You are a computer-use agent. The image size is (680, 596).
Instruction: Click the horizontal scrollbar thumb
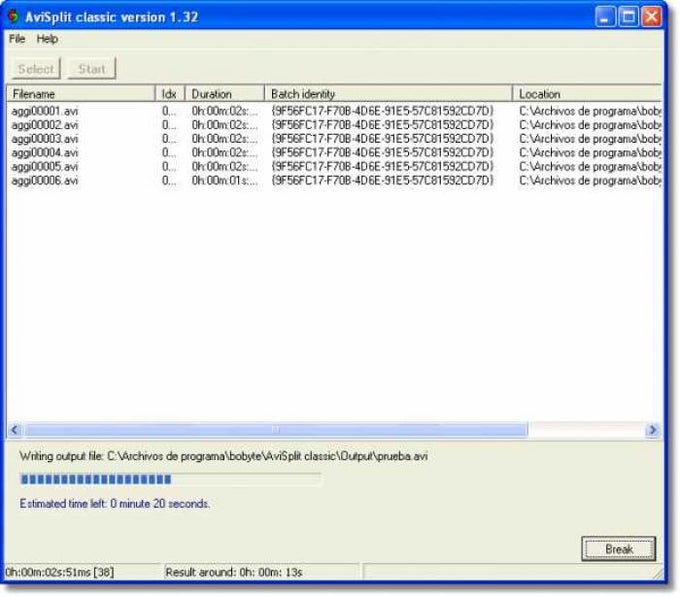tap(276, 430)
